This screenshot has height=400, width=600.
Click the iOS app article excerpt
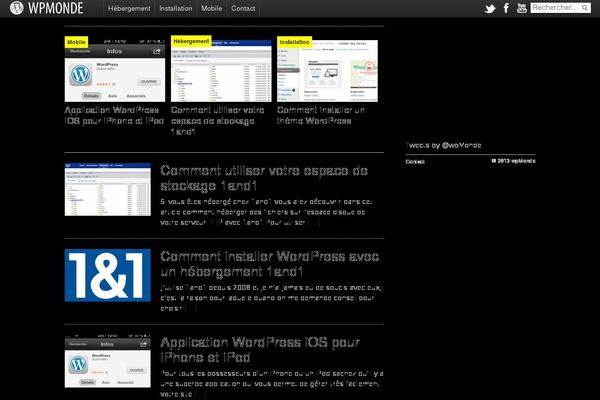pos(272,384)
